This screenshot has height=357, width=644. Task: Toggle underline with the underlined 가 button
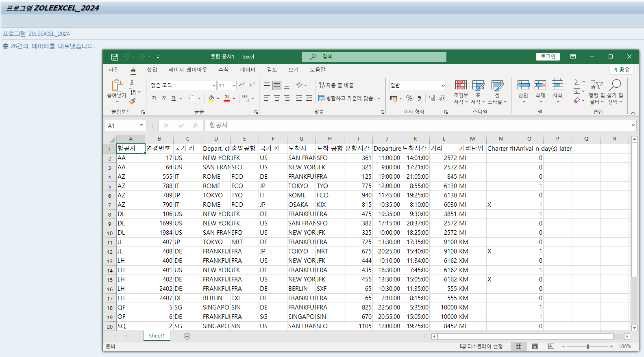(174, 98)
